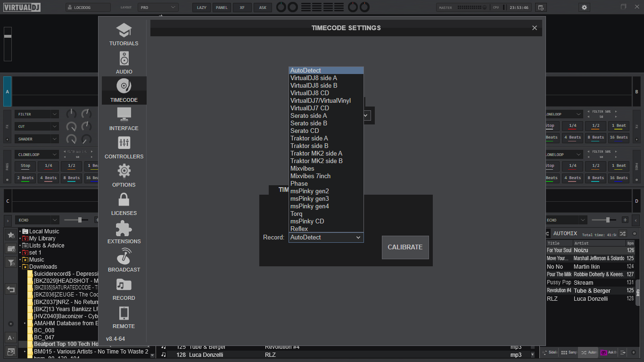Screen dimensions: 644x362
Task: Choose Phase timecode option
Action: [326, 184]
